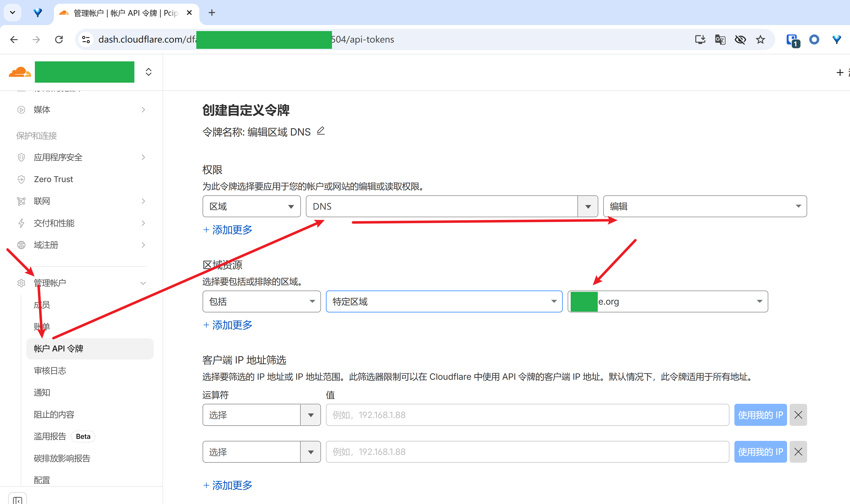Click the pencil icon to edit token name

click(320, 131)
